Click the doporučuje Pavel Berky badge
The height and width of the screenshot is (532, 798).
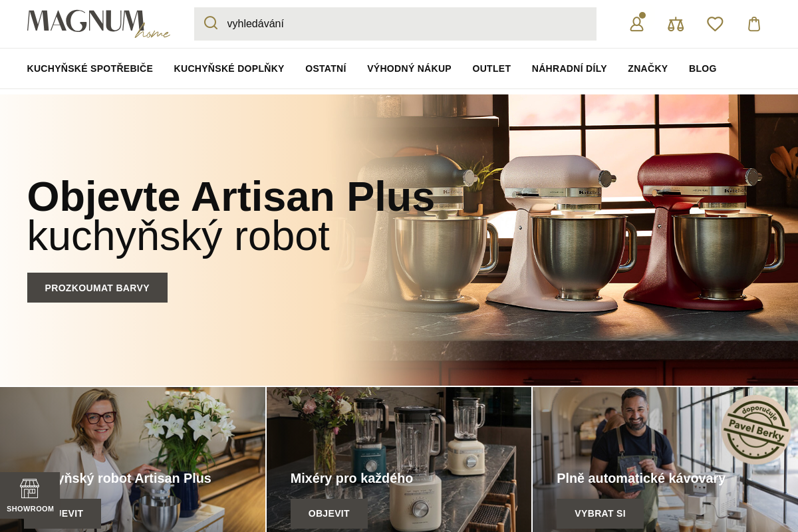(756, 430)
